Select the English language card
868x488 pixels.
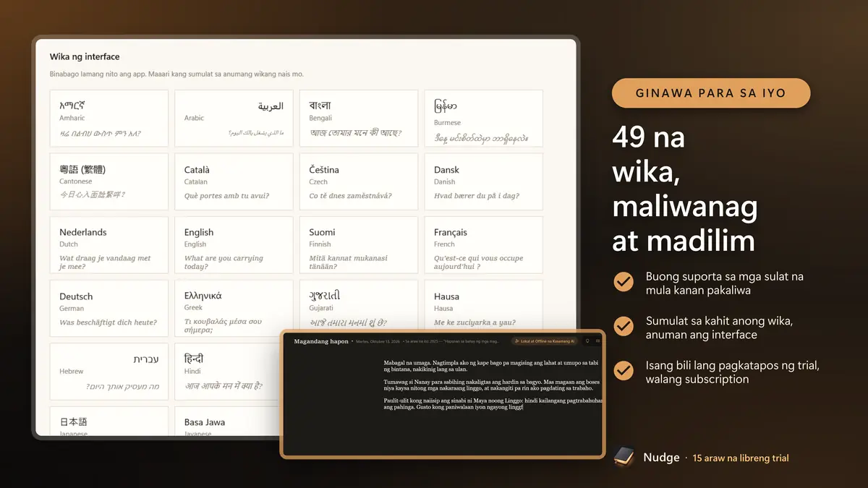pos(234,245)
